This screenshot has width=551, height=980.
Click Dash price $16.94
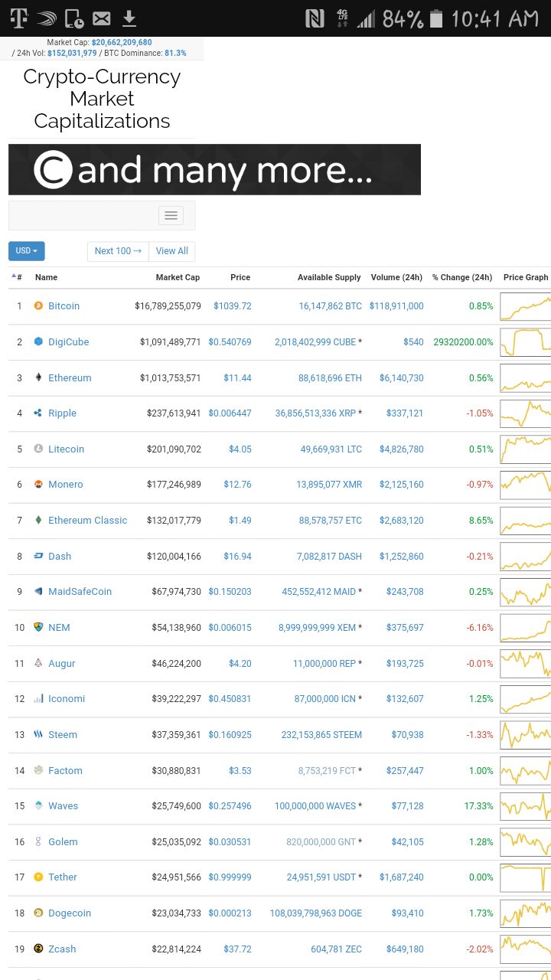[237, 556]
